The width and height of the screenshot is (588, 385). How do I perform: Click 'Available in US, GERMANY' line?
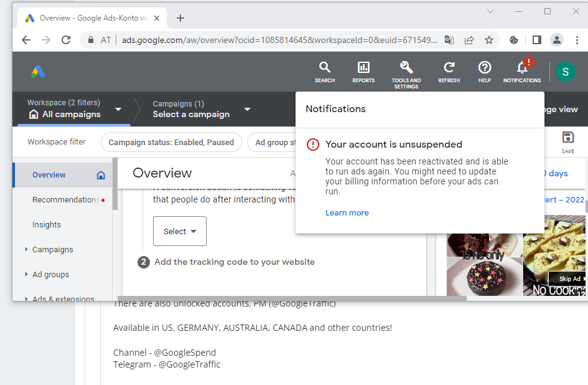pyautogui.click(x=253, y=328)
